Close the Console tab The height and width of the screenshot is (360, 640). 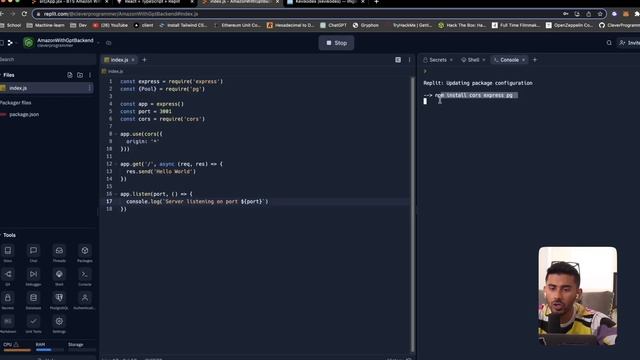point(524,60)
